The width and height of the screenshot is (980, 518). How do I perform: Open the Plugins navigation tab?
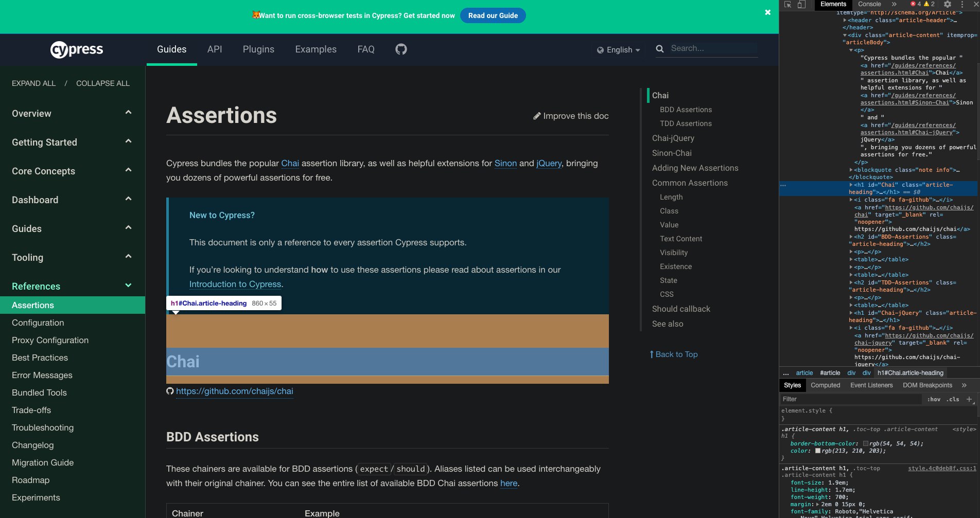pyautogui.click(x=258, y=49)
